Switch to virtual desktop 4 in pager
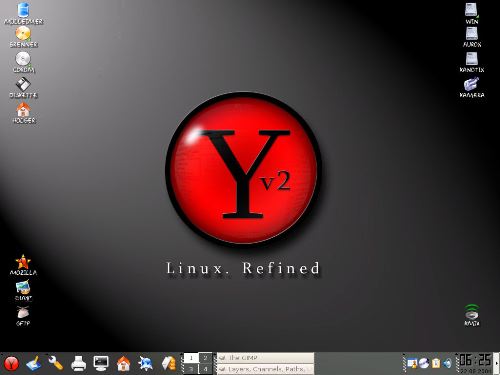500x375 pixels. click(x=205, y=369)
